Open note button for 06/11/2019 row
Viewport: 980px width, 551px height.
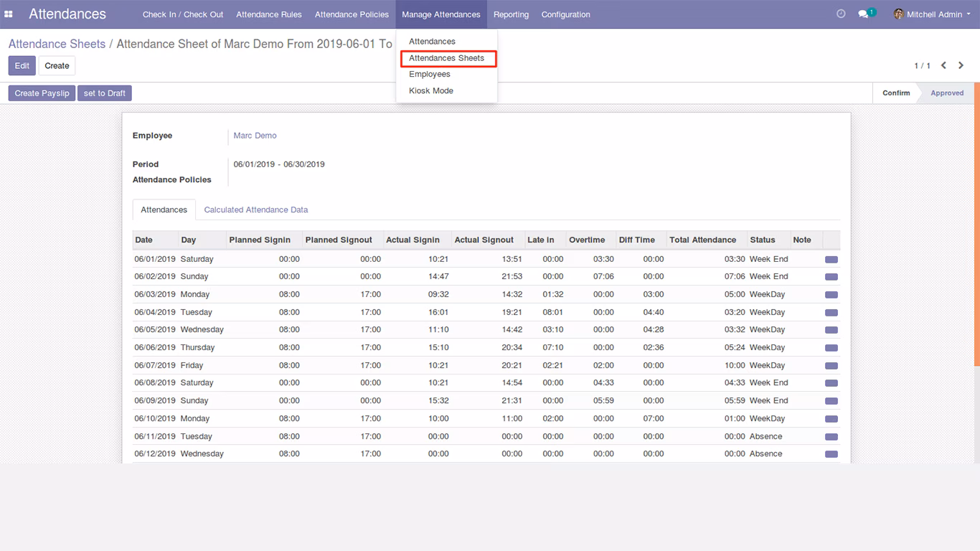coord(831,437)
